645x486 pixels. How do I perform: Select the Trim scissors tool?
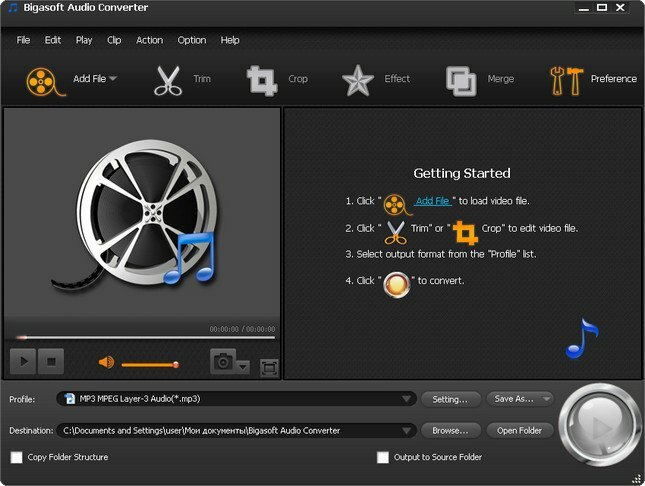coord(168,80)
